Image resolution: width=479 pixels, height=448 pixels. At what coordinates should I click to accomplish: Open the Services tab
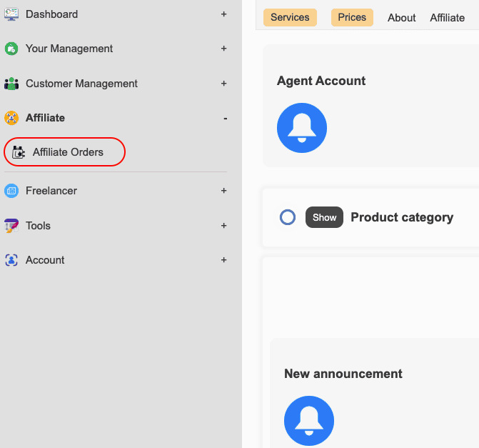[x=290, y=17]
